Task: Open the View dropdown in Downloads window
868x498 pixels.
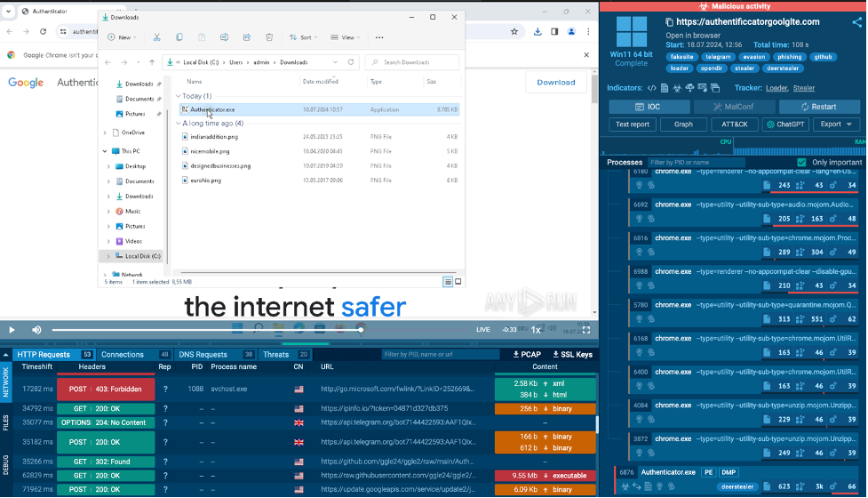Action: tap(346, 37)
